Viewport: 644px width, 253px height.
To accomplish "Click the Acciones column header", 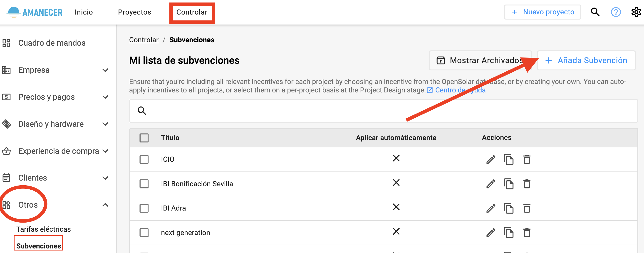I will point(496,137).
